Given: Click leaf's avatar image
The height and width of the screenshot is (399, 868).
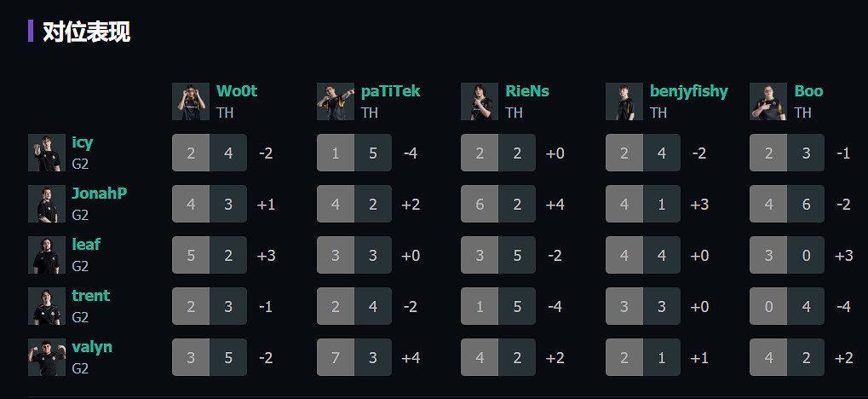Looking at the screenshot, I should [46, 255].
